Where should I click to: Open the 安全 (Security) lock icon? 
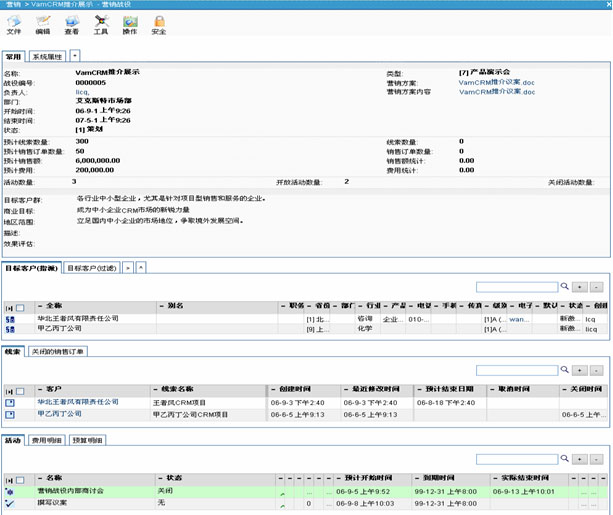pos(159,24)
